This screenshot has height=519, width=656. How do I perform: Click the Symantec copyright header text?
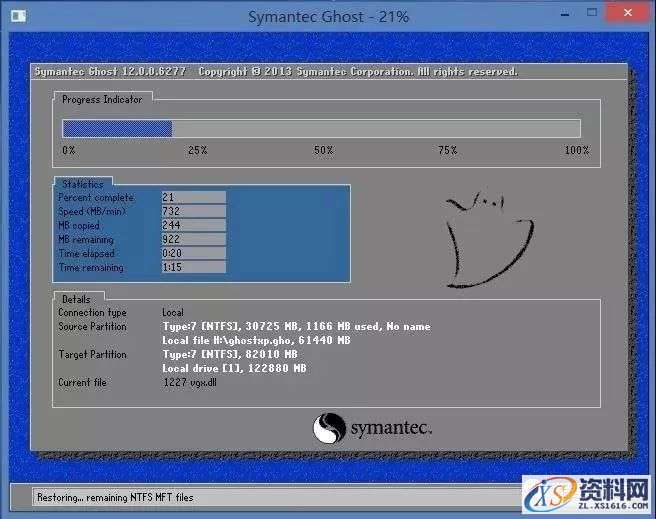pyautogui.click(x=276, y=72)
